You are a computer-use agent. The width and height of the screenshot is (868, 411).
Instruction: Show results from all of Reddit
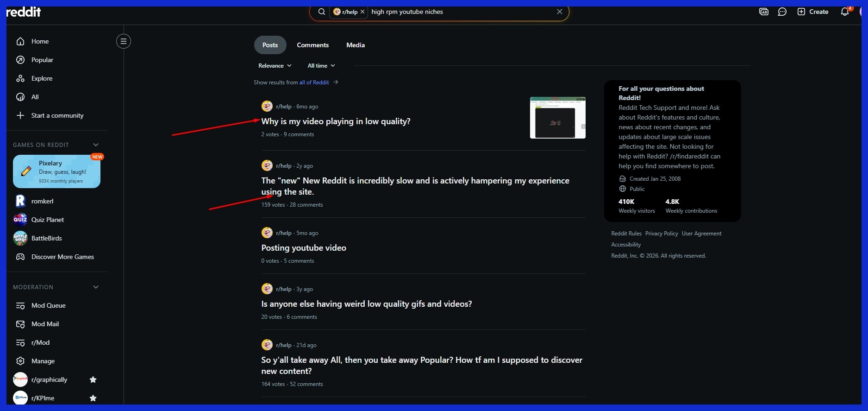[x=314, y=82]
